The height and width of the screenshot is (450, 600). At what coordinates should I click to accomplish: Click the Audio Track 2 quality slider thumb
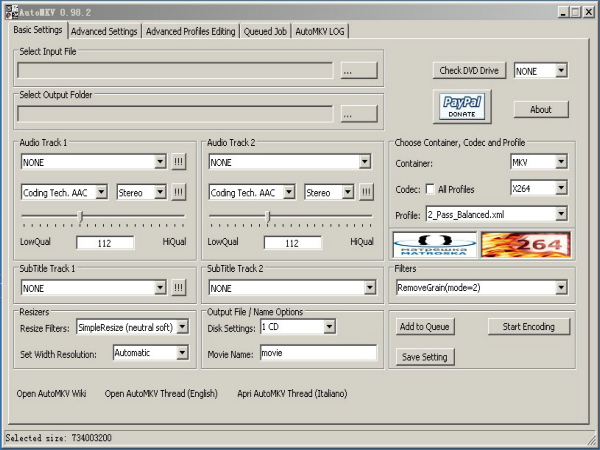tap(268, 217)
